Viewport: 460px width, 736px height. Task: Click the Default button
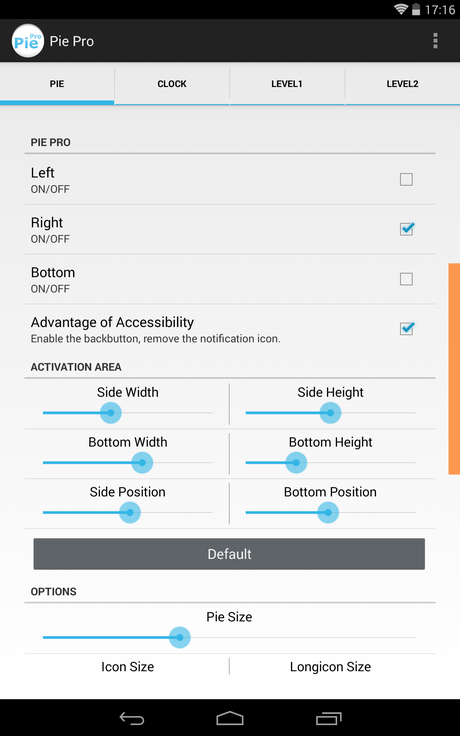229,554
